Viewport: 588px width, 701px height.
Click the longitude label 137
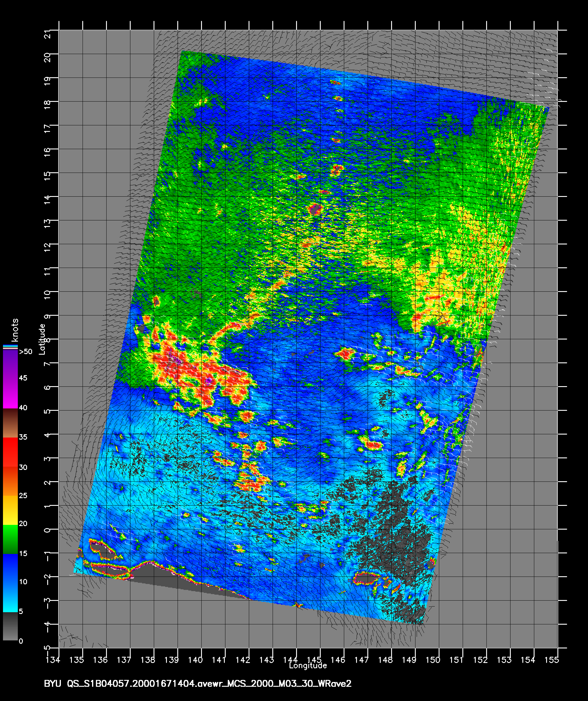pos(124,660)
